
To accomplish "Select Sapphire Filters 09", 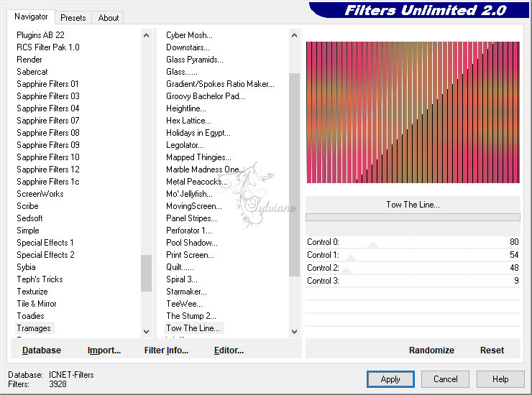I will [x=48, y=145].
